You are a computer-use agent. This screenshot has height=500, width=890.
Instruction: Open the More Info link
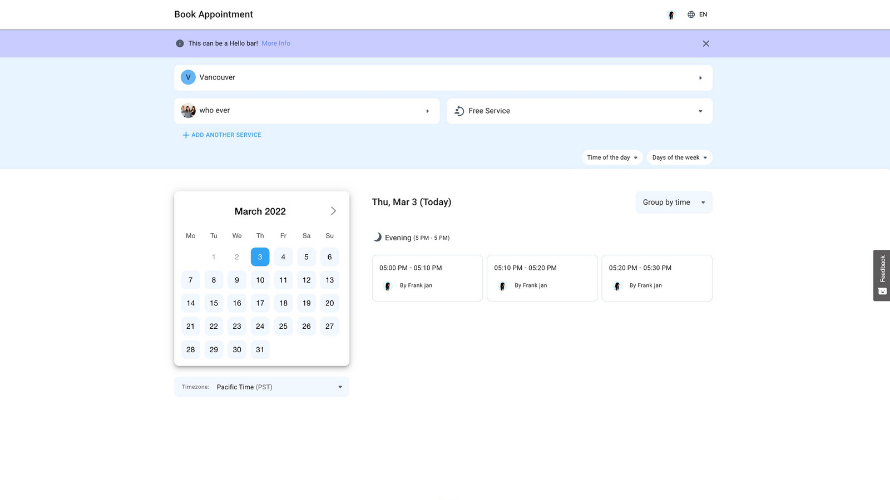click(x=276, y=43)
